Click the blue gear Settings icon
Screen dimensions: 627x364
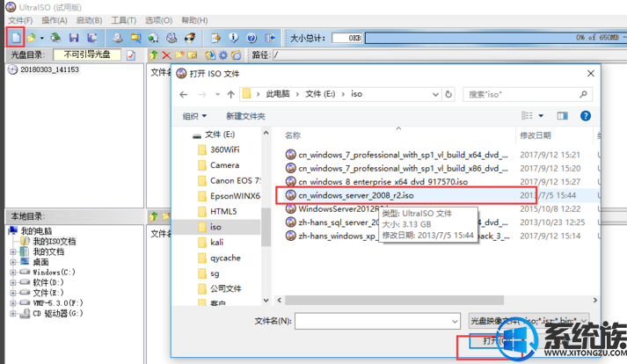[x=223, y=55]
